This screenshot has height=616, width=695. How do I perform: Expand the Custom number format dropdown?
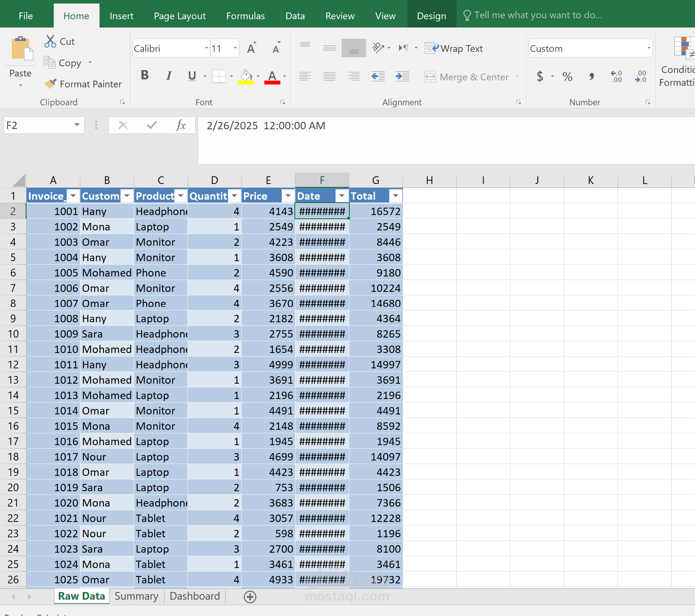pyautogui.click(x=648, y=48)
